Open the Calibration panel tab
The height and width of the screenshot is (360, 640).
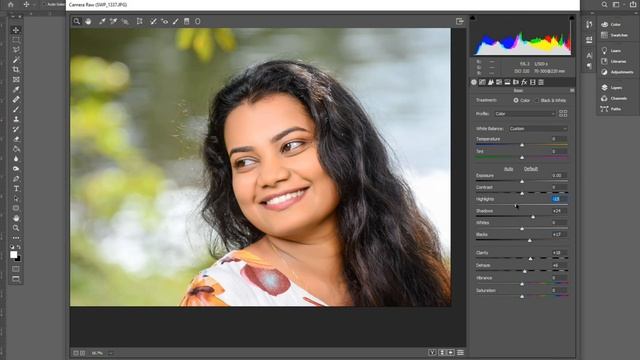tap(533, 82)
